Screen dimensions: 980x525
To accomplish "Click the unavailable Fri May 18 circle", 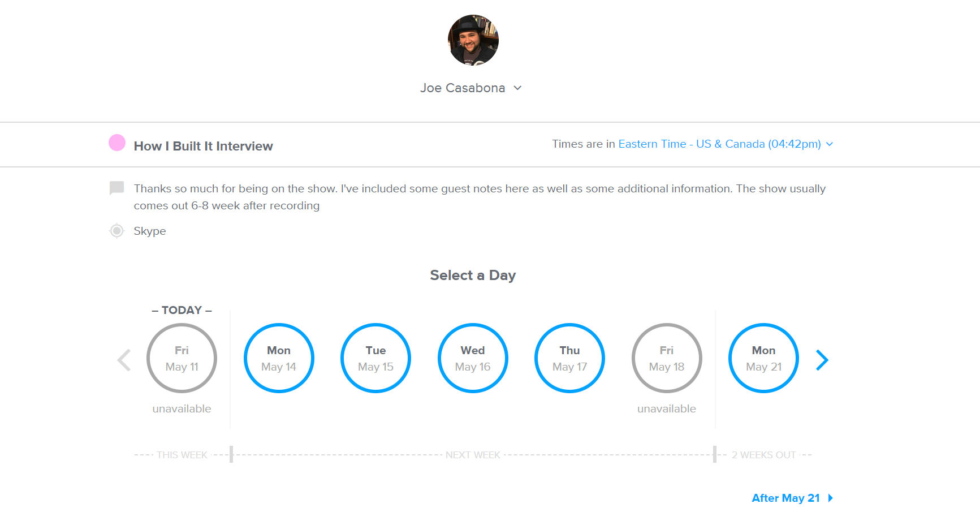I will (667, 358).
